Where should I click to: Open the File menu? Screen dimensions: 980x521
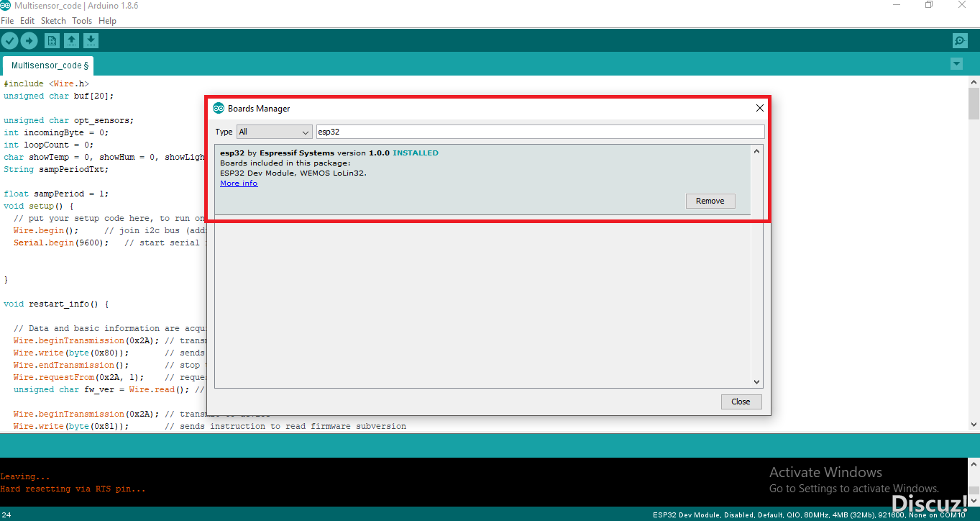[7, 21]
